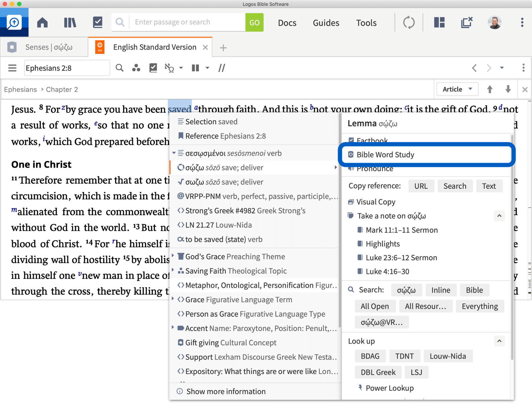Viewport: 532px width, 404px height.
Task: Click the double-slash text comparison icon
Action: tap(221, 68)
